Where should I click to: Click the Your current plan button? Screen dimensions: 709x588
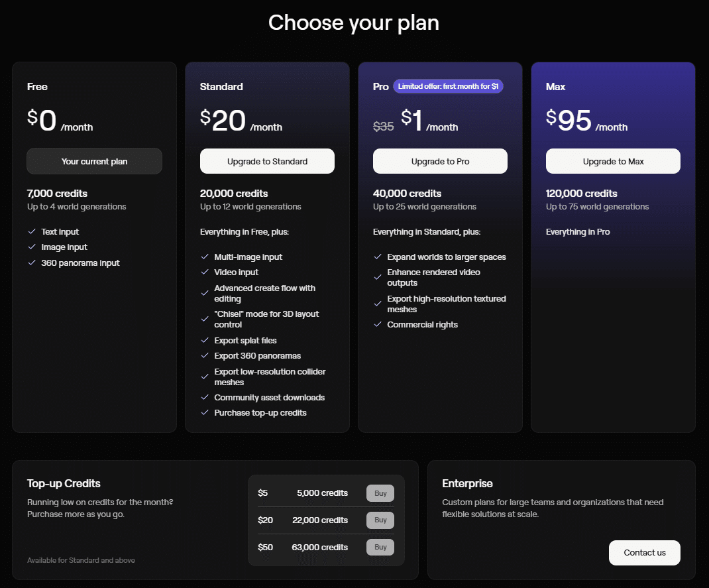tap(94, 161)
